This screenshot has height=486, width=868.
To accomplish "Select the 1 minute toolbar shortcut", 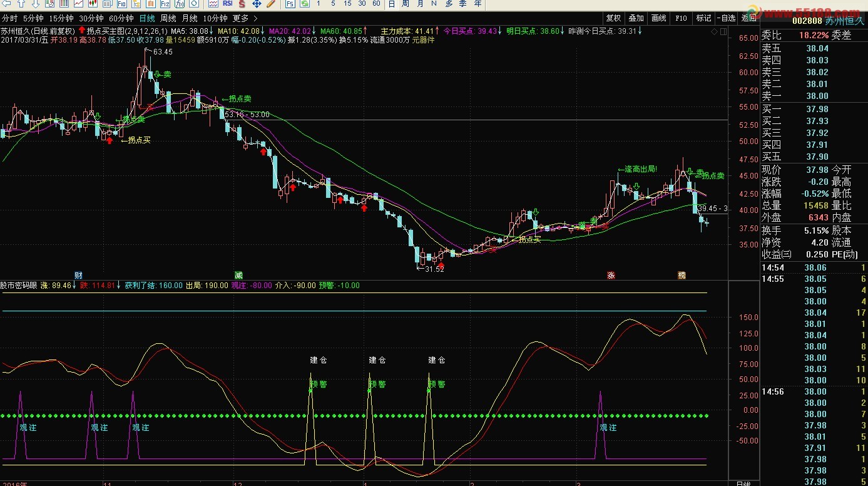I will [x=318, y=4].
